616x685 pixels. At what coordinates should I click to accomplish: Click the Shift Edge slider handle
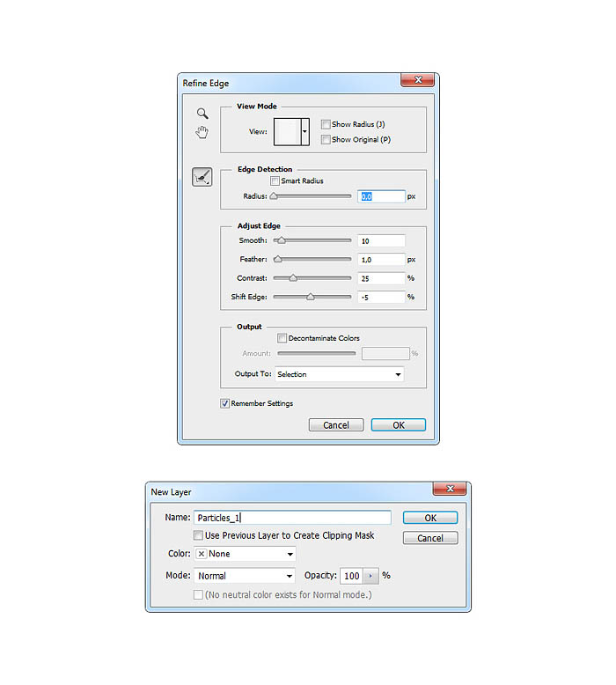click(311, 297)
